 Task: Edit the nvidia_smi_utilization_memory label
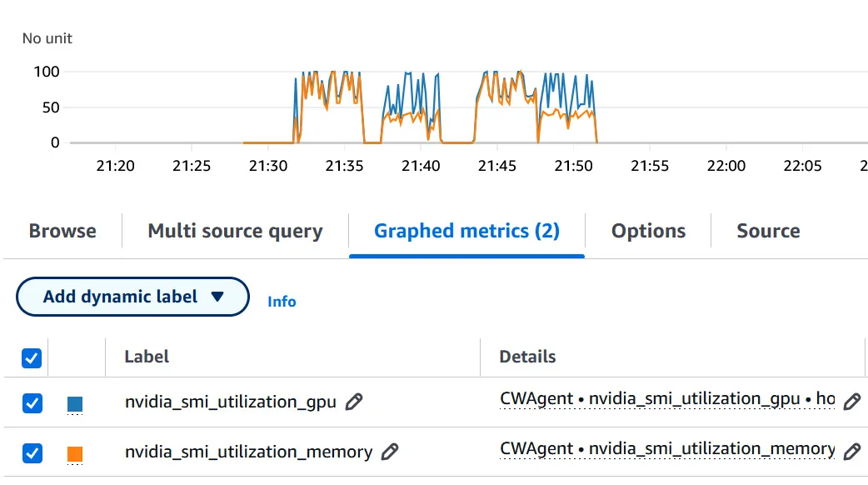pos(387,452)
